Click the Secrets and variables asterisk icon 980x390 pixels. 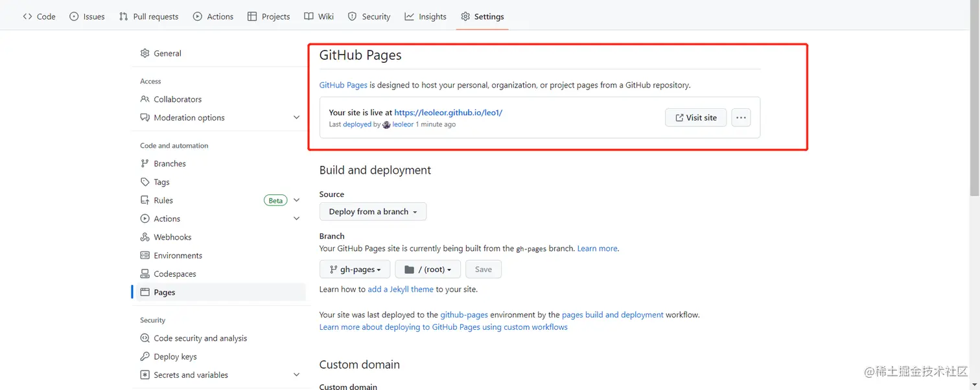pyautogui.click(x=145, y=374)
